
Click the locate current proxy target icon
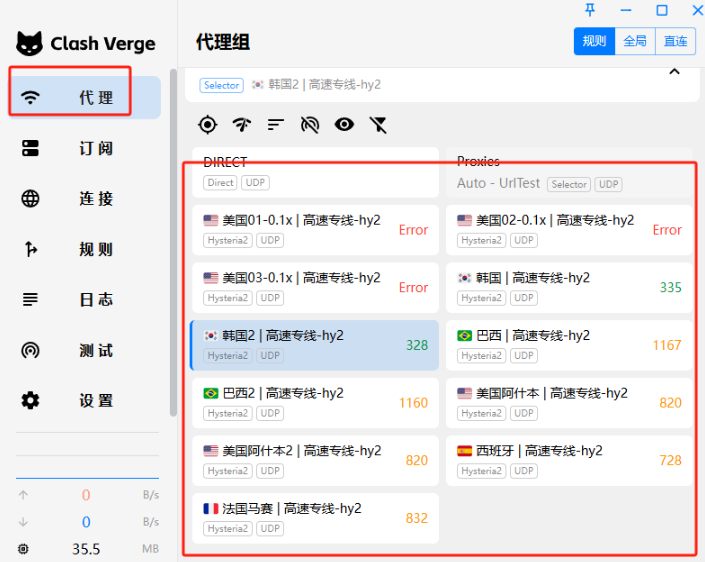tap(207, 124)
